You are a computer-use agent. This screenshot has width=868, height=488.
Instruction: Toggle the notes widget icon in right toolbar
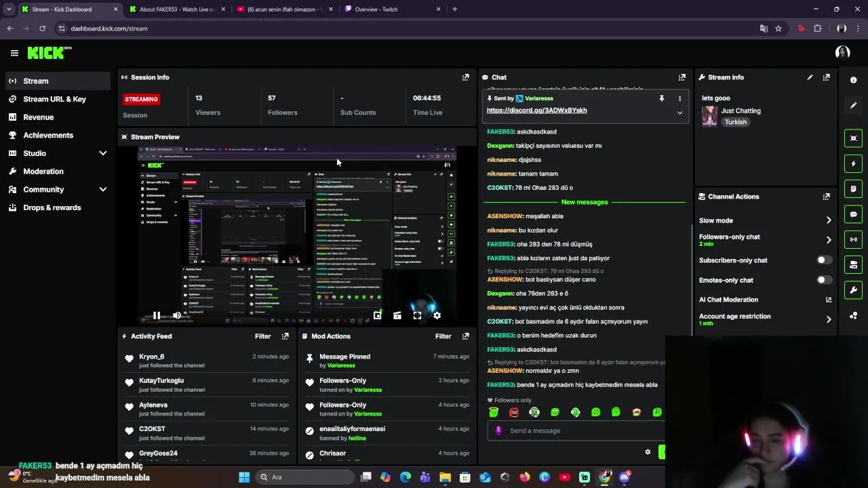pos(853,188)
